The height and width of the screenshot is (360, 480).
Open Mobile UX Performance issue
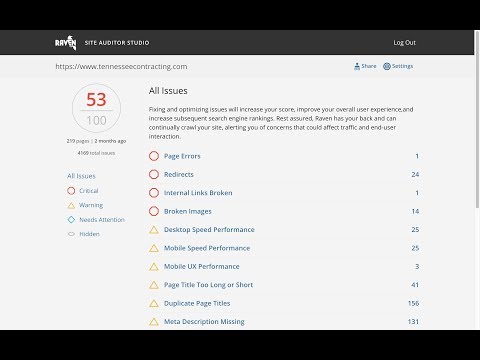[202, 266]
